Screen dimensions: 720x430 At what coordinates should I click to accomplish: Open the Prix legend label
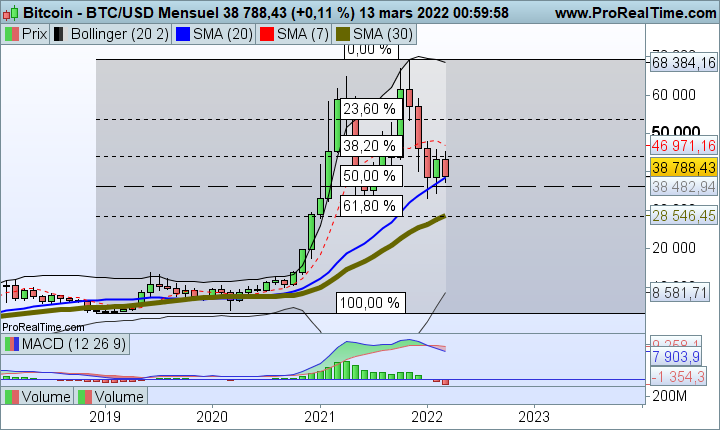click(34, 34)
